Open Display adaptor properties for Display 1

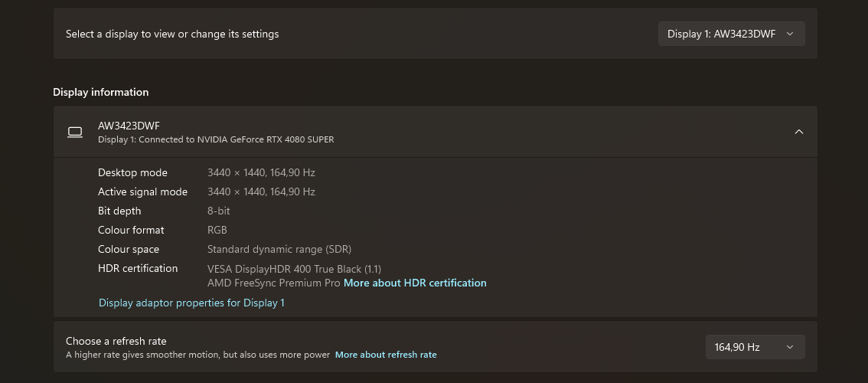[x=191, y=303]
